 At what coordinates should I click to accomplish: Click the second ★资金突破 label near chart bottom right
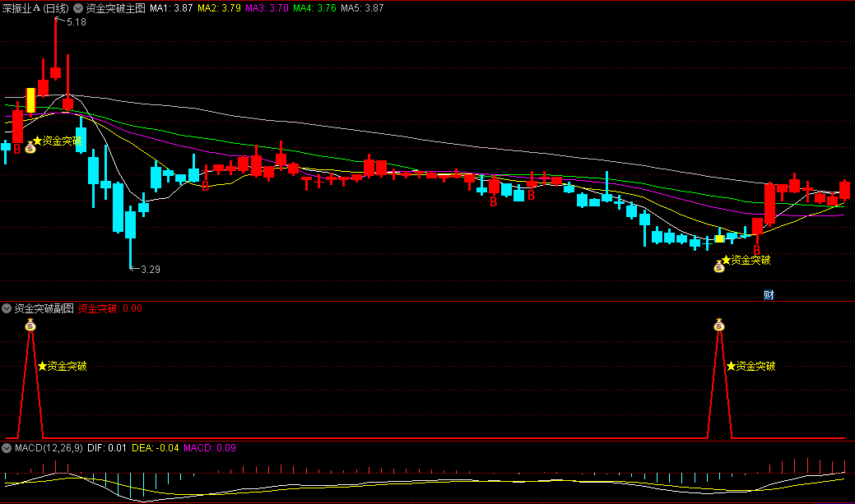pos(746,260)
